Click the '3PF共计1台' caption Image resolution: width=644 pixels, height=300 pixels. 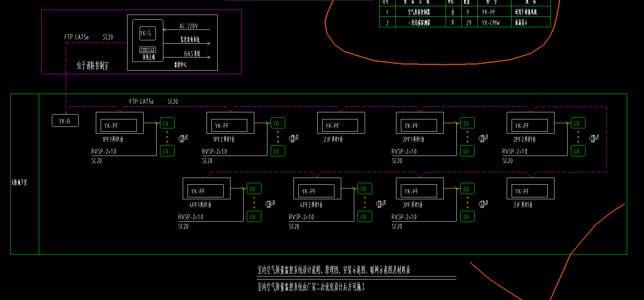click(412, 205)
